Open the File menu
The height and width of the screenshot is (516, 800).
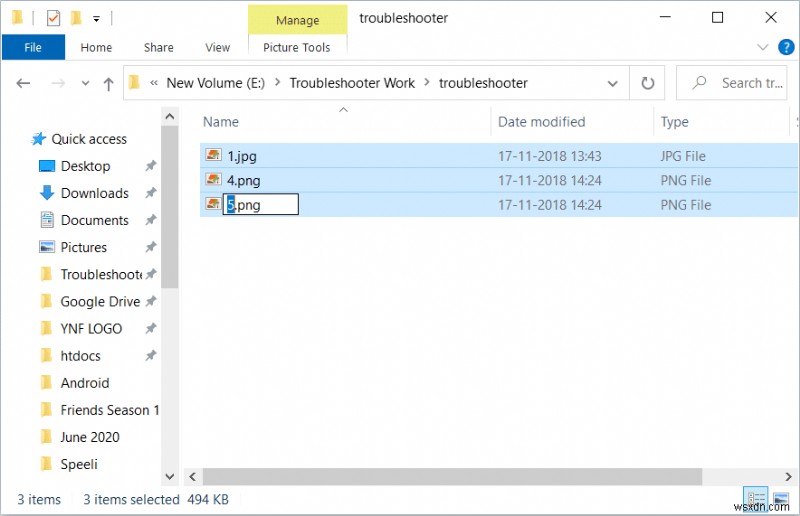[33, 47]
